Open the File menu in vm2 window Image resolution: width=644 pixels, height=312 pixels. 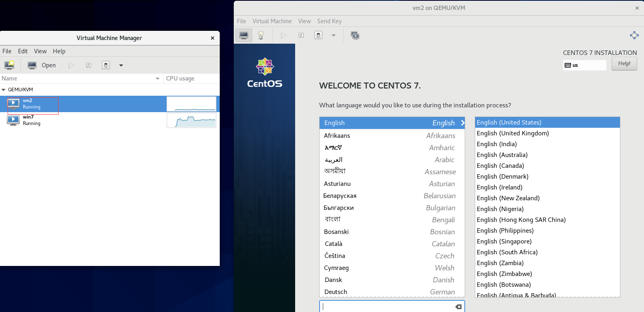coord(241,21)
